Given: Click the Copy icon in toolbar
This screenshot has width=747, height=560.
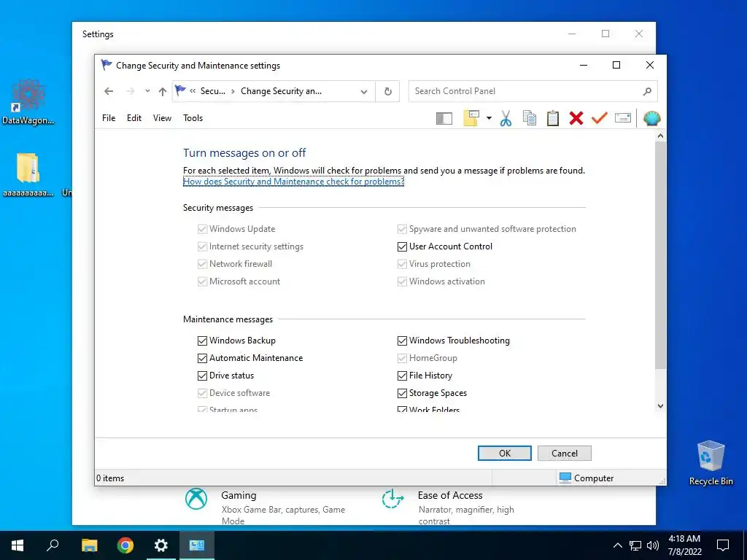Looking at the screenshot, I should [x=530, y=118].
